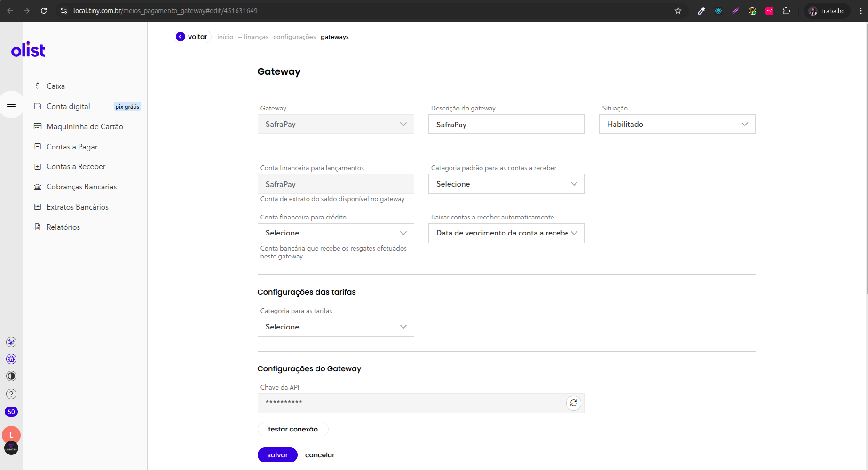Image resolution: width=868 pixels, height=470 pixels.
Task: Open Categoria padrão para contas a receber dropdown
Action: click(506, 184)
